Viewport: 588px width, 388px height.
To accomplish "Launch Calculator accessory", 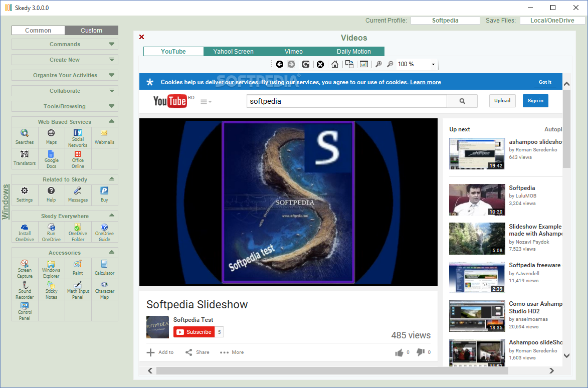I will point(105,268).
